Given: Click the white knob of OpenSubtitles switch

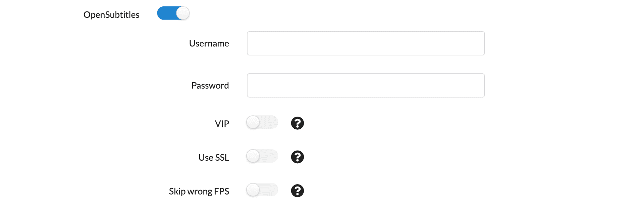Looking at the screenshot, I should pyautogui.click(x=183, y=13).
